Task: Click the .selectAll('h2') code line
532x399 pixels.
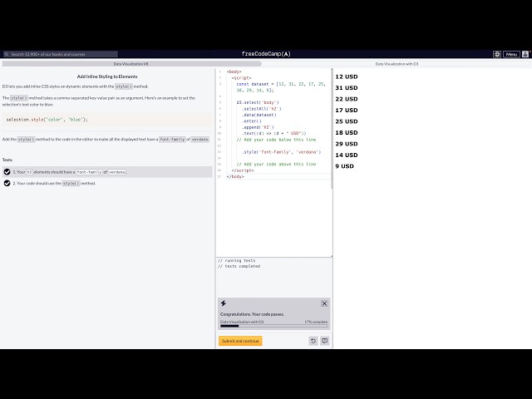Action: (x=262, y=109)
